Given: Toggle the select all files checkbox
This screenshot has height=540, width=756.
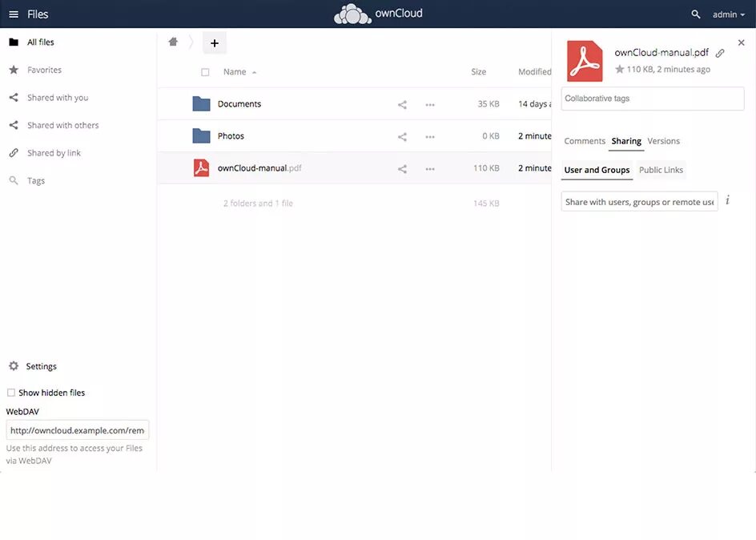Looking at the screenshot, I should point(205,72).
